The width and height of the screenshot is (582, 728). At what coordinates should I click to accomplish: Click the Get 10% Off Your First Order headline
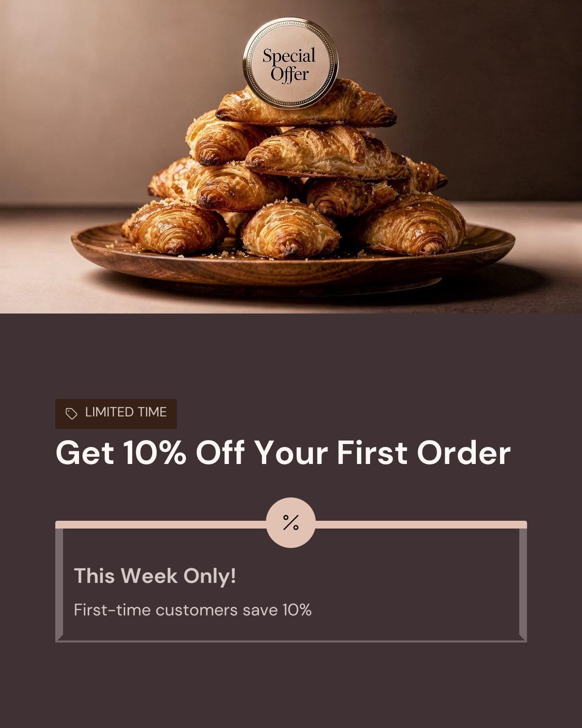283,453
